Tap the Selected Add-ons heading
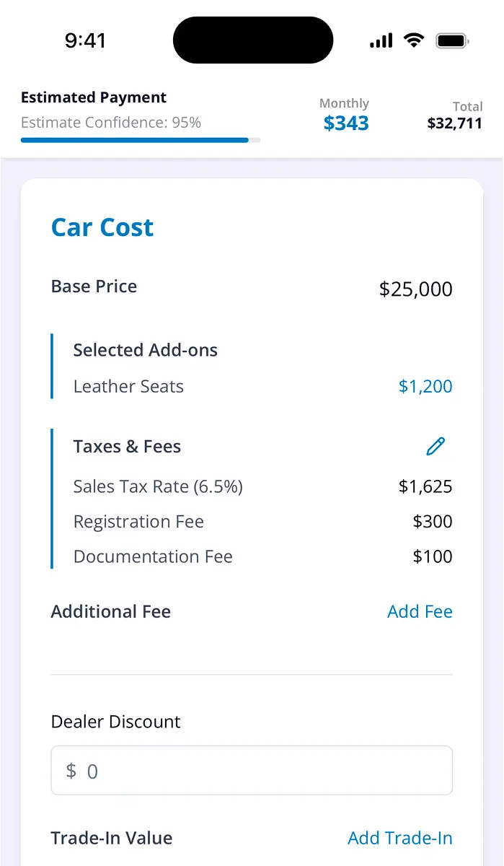 pyautogui.click(x=145, y=350)
